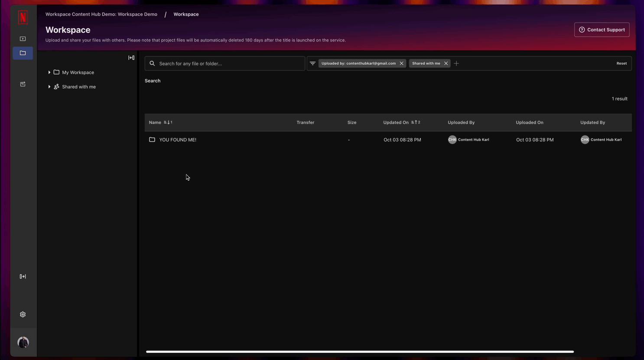
Task: Remove the Uploaded by email filter
Action: pos(402,63)
